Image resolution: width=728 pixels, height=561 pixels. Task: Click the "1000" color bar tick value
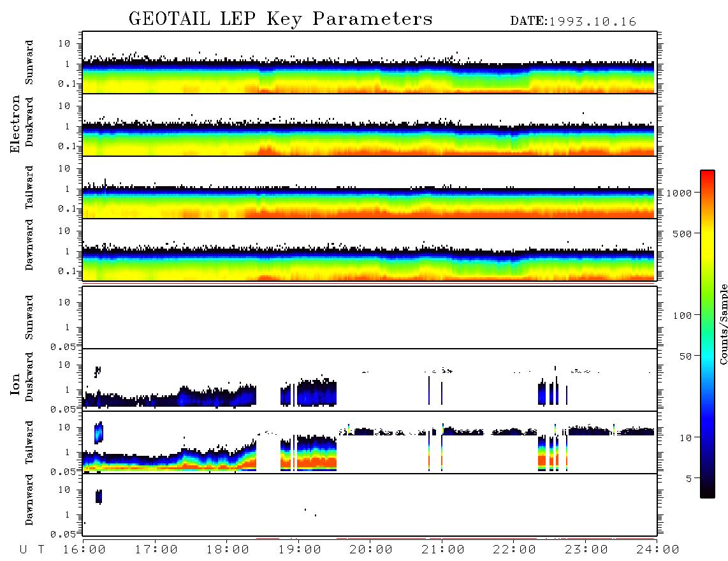(x=679, y=193)
